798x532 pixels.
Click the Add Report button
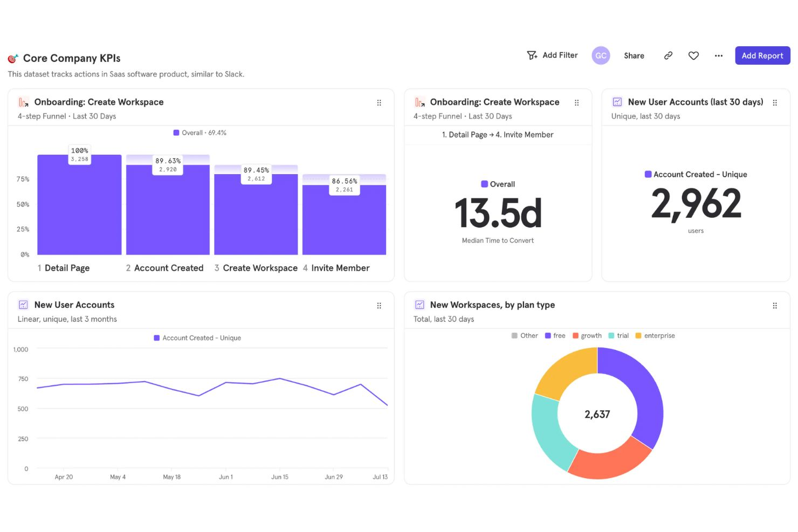tap(762, 55)
